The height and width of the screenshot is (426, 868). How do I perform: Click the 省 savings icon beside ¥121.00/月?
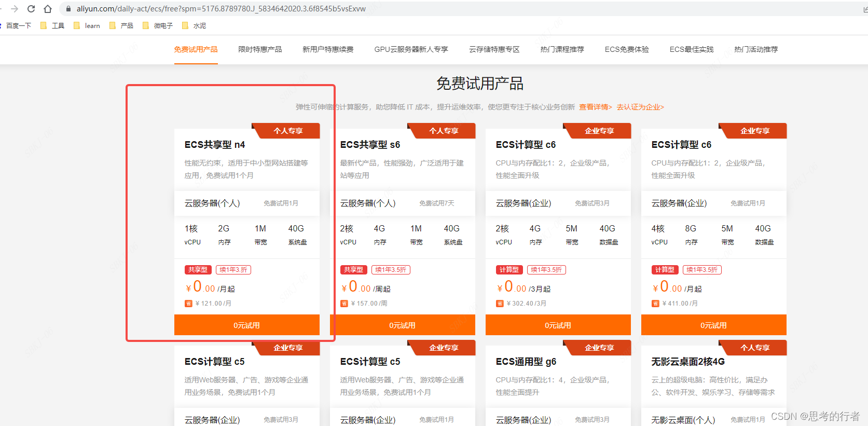188,304
